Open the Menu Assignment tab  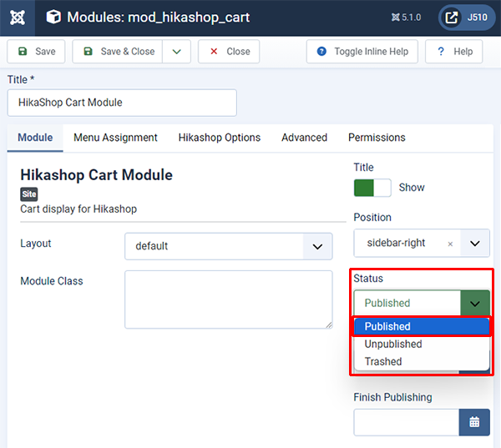pyautogui.click(x=115, y=138)
